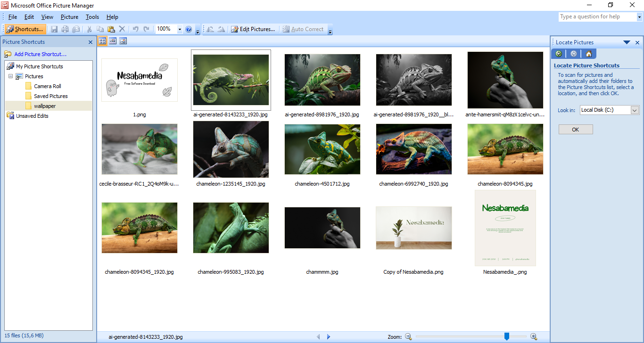This screenshot has width=644, height=343.
Task: Click the Edit Pictures button
Action: click(253, 29)
